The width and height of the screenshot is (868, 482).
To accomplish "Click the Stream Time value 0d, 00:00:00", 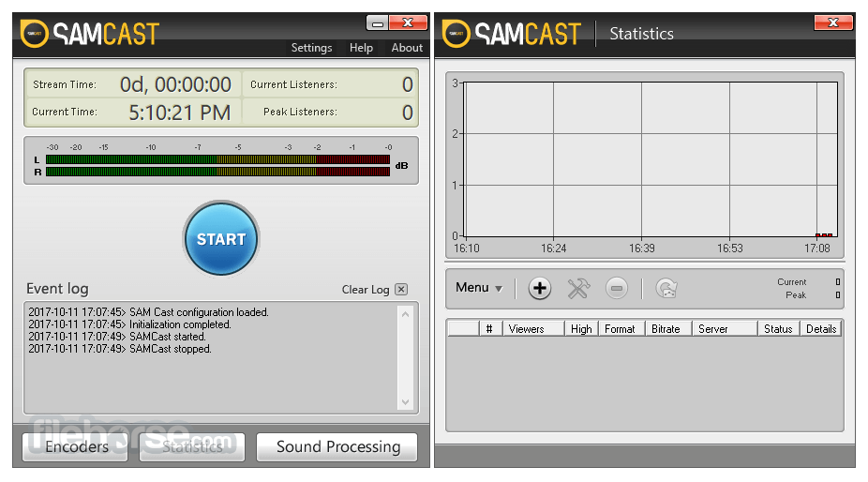I will 175,84.
